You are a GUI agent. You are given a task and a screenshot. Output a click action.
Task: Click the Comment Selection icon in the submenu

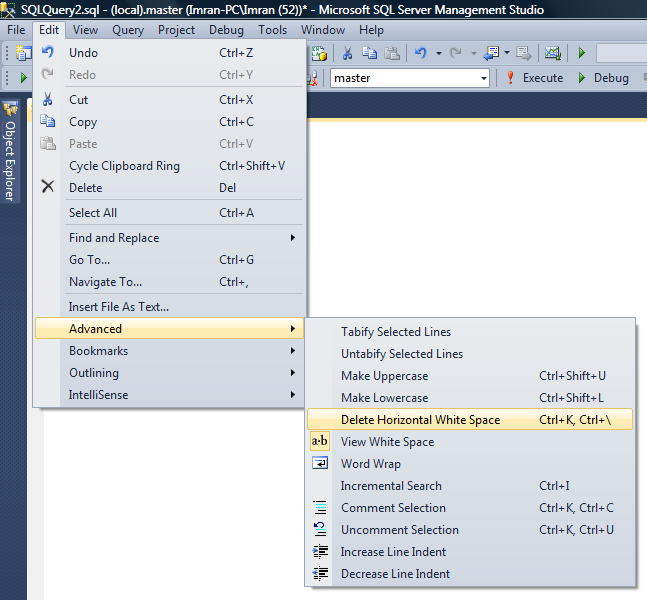pyautogui.click(x=320, y=508)
